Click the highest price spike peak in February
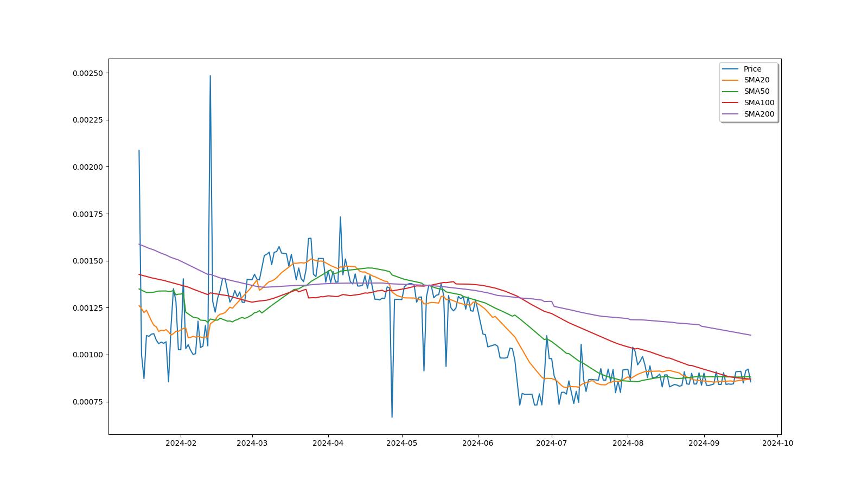The width and height of the screenshot is (868, 488). 210,76
